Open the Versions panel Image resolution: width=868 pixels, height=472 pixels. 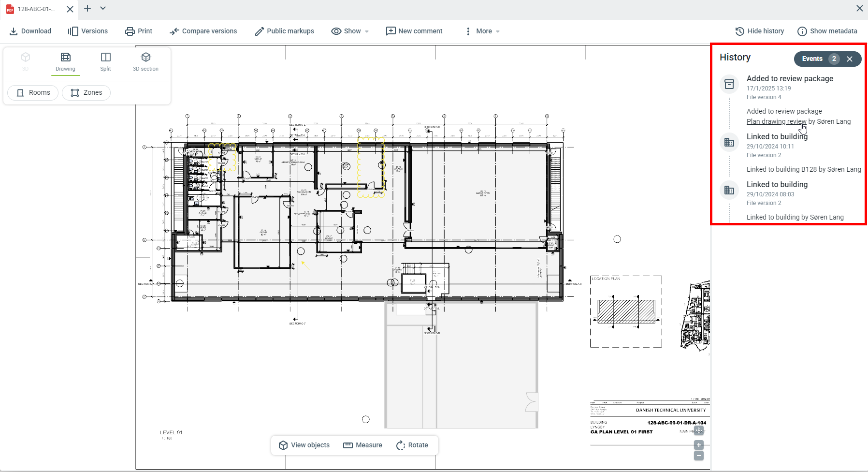[x=88, y=31]
